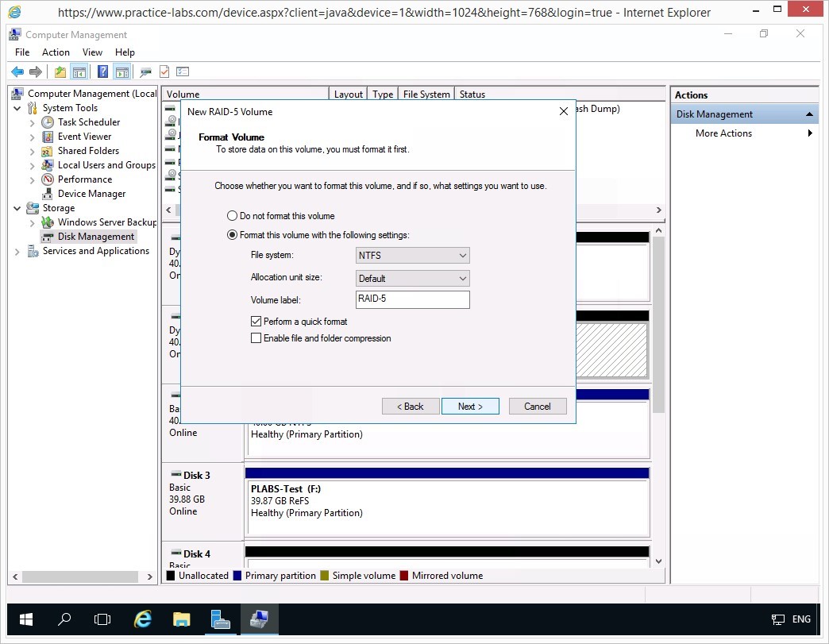Uncheck 'Perform a quick format' checkbox
The image size is (829, 644).
click(x=256, y=322)
